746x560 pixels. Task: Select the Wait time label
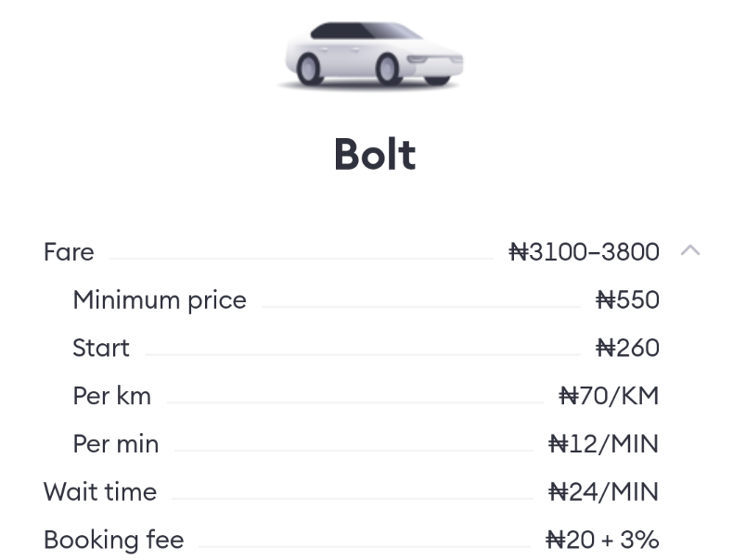coord(100,492)
